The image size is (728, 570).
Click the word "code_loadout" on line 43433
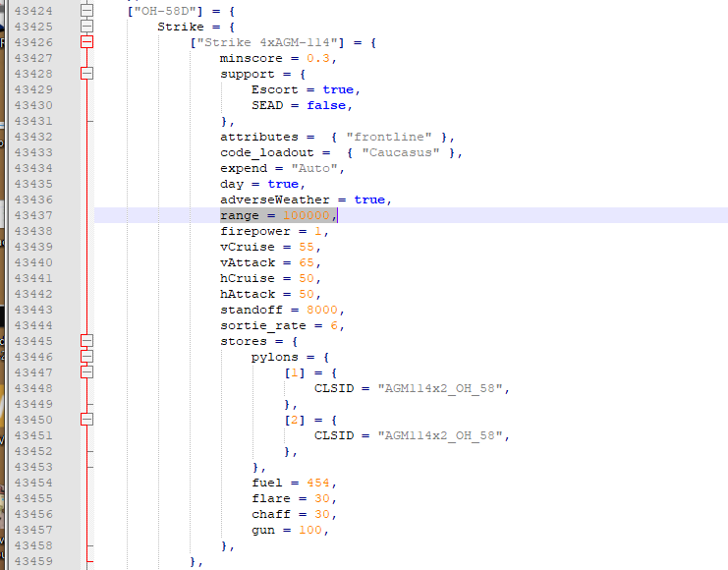[x=267, y=153]
